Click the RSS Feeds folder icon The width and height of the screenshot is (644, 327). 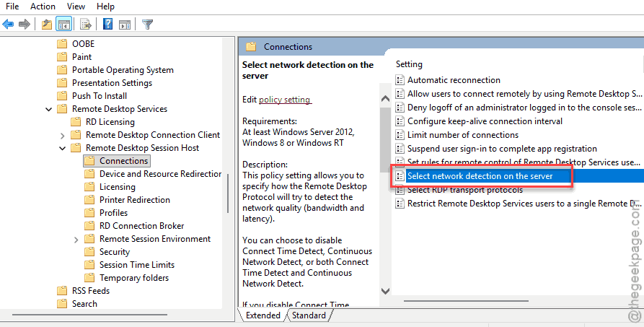(62, 291)
